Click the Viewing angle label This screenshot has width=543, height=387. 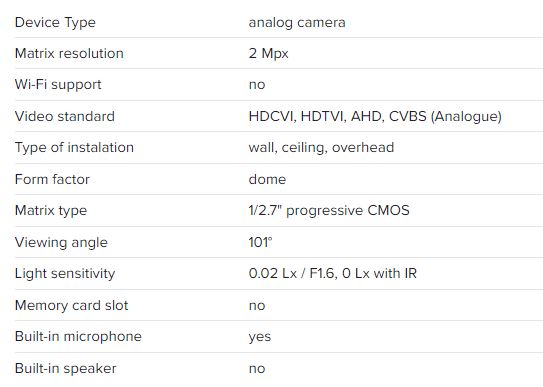(x=61, y=243)
